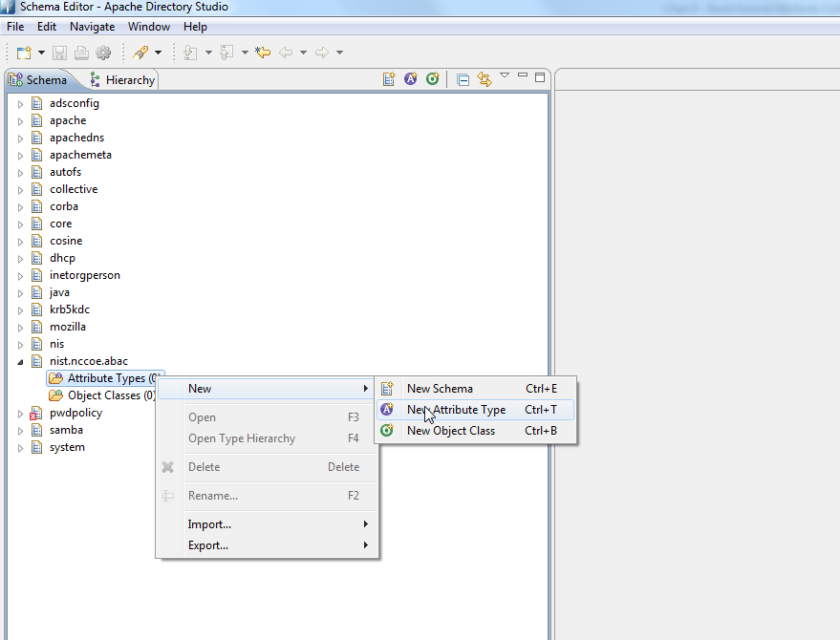Open the Previous Annotation dropdown arrow
This screenshot has width=840, height=640.
pyautogui.click(x=245, y=53)
